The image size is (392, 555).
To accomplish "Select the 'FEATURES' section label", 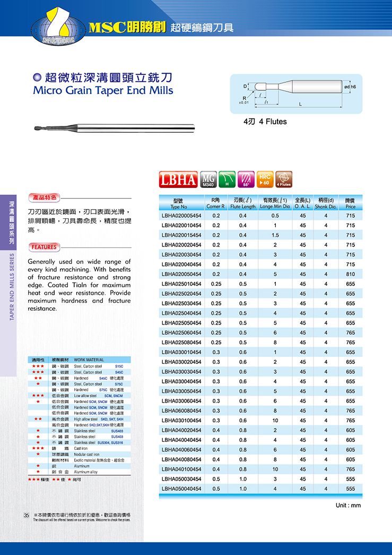I will pos(44,247).
